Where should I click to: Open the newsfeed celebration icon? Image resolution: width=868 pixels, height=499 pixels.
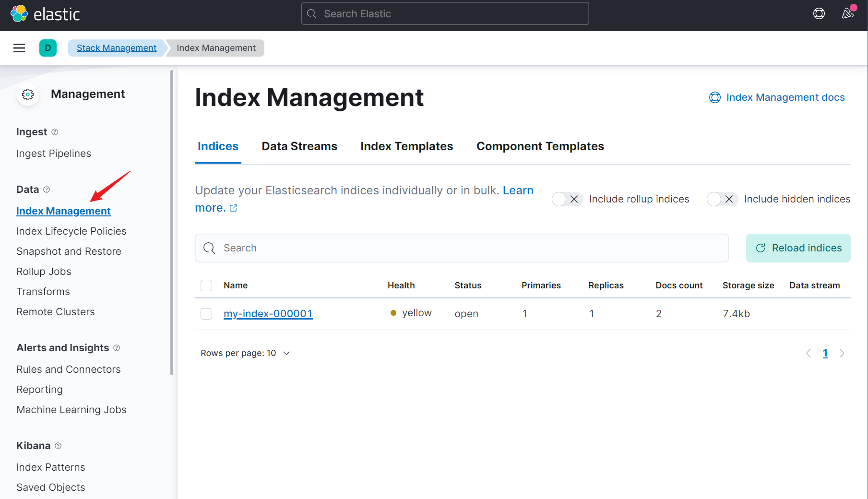pos(848,13)
